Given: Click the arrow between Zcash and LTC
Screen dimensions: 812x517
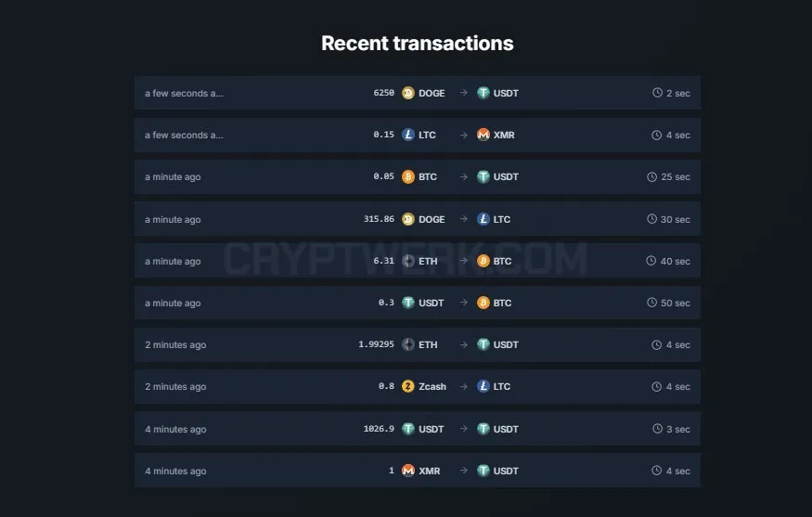Looking at the screenshot, I should (463, 386).
